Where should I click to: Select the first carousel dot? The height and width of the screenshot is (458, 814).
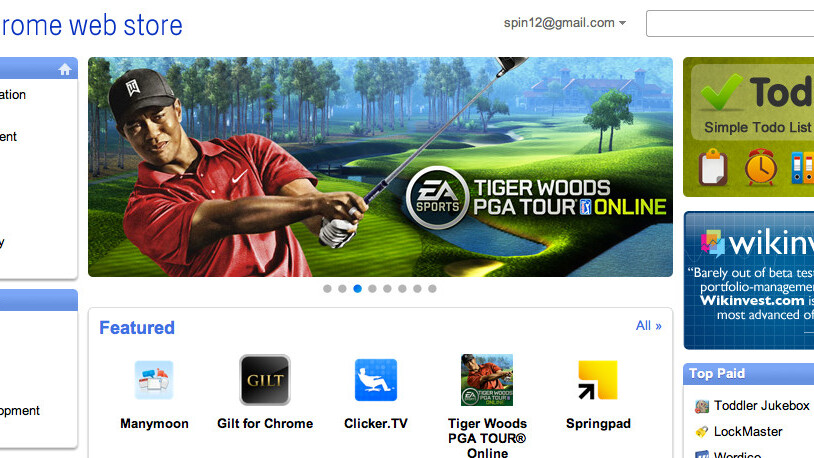327,289
